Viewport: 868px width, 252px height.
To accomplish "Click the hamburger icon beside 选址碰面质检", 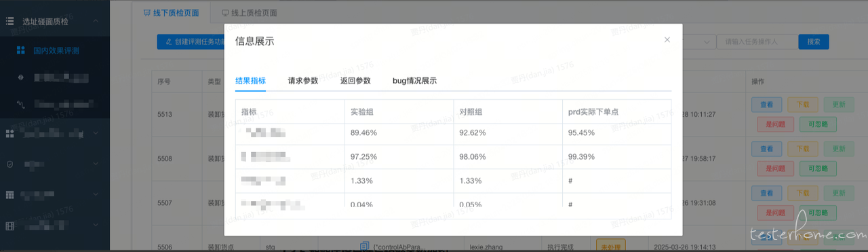I will 9,22.
